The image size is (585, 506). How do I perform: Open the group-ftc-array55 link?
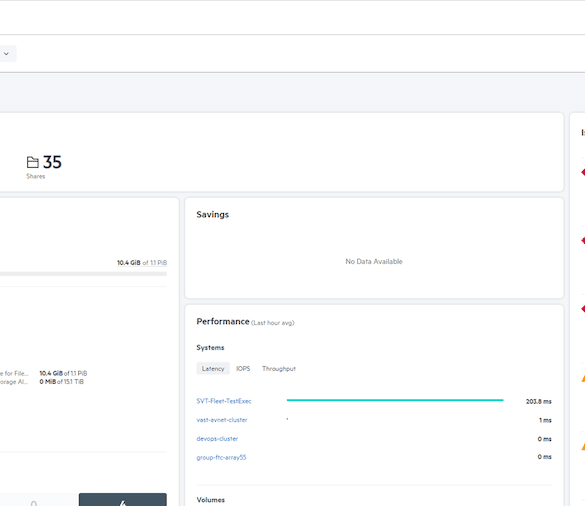[x=222, y=457]
